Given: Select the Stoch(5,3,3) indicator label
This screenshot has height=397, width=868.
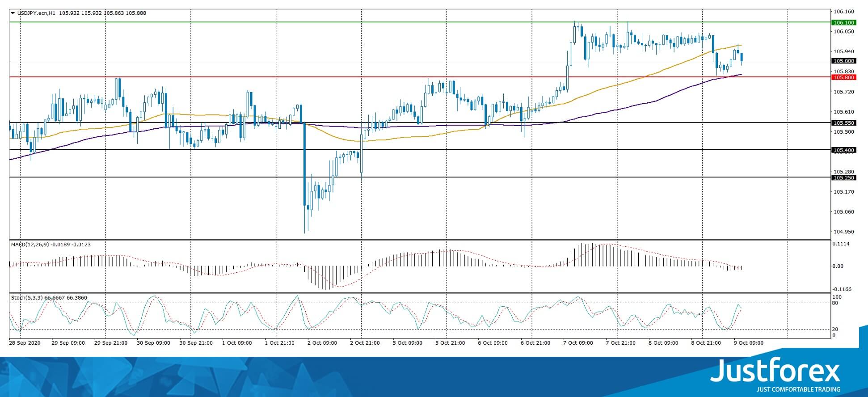Looking at the screenshot, I should 27,298.
